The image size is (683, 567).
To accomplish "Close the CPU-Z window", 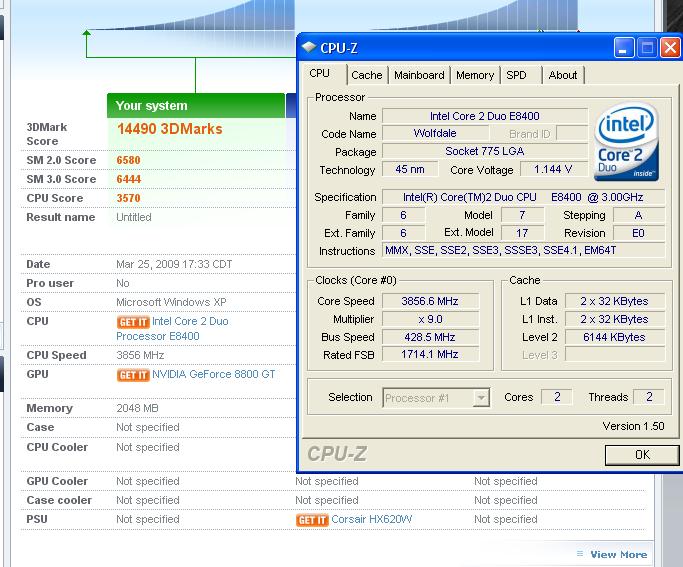I will pyautogui.click(x=671, y=47).
